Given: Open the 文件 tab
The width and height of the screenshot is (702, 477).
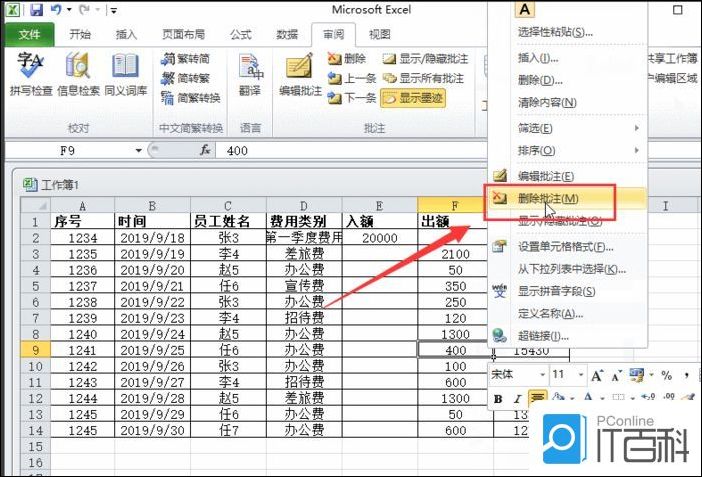Looking at the screenshot, I should click(x=30, y=34).
